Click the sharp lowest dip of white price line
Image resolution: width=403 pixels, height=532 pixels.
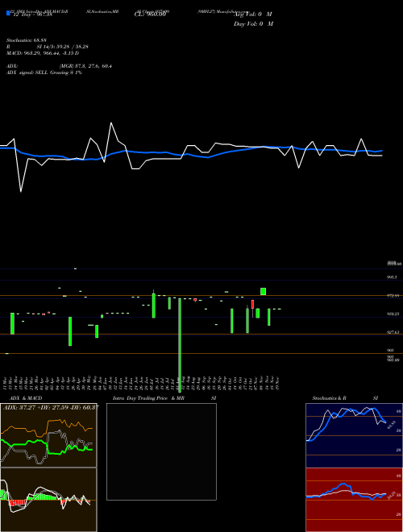[21, 191]
